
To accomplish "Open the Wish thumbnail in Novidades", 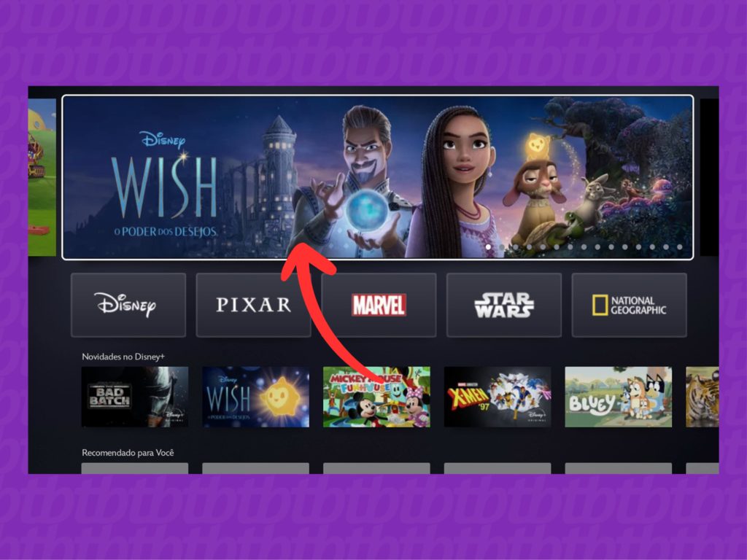I will click(256, 397).
